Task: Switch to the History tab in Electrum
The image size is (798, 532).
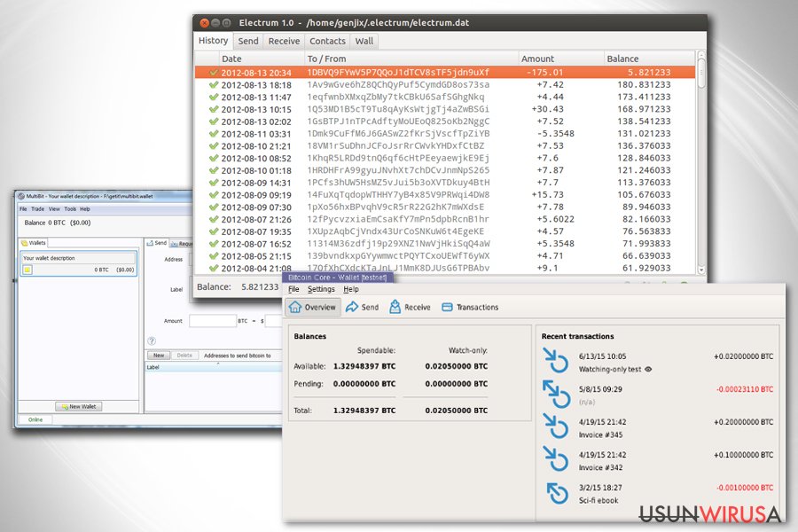Action: point(213,41)
